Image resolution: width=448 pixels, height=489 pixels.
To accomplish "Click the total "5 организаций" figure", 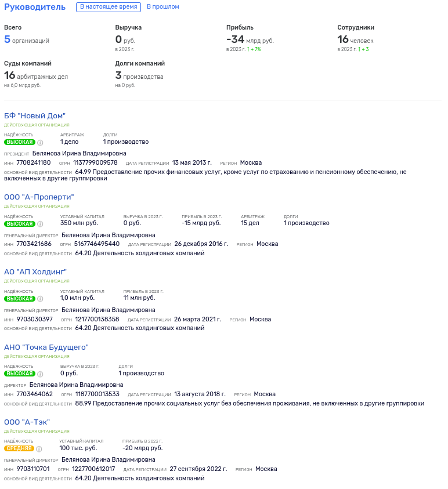I will [27, 39].
